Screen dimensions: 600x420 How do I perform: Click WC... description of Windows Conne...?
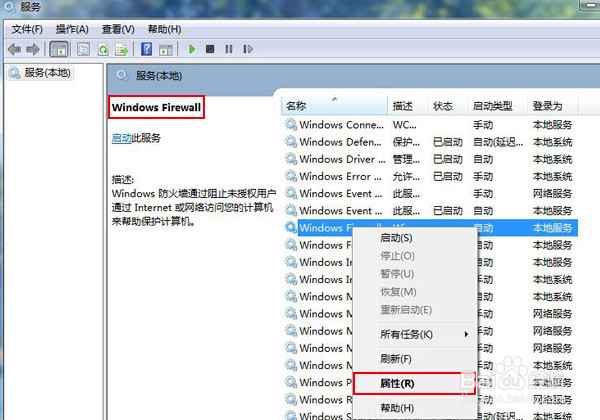coord(404,125)
